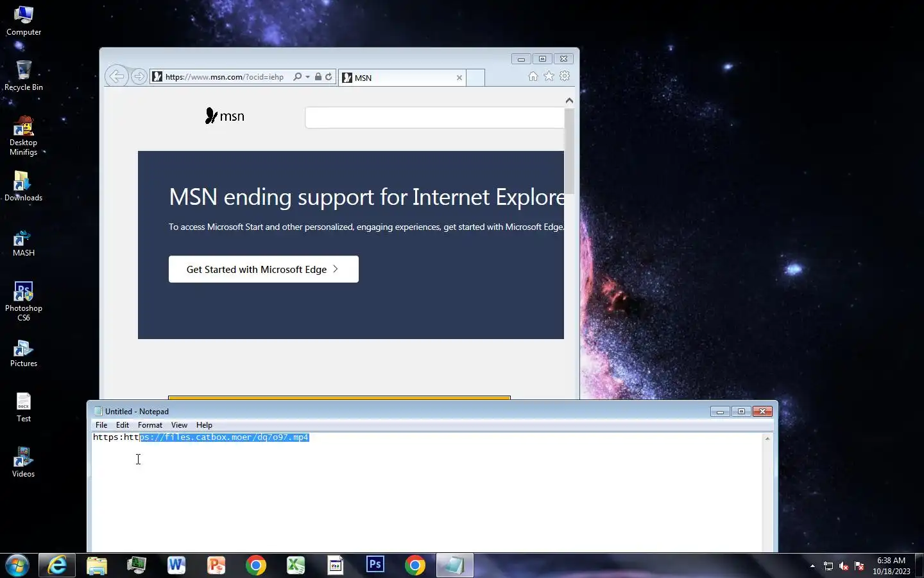Click the volume muted tray icon
The width and height of the screenshot is (924, 578).
(844, 566)
